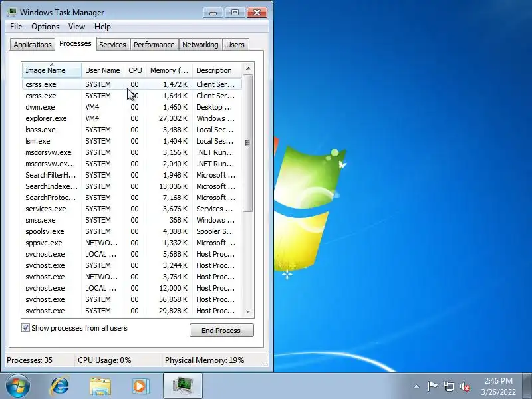
Task: Switch to the Networking tab
Action: coord(200,45)
